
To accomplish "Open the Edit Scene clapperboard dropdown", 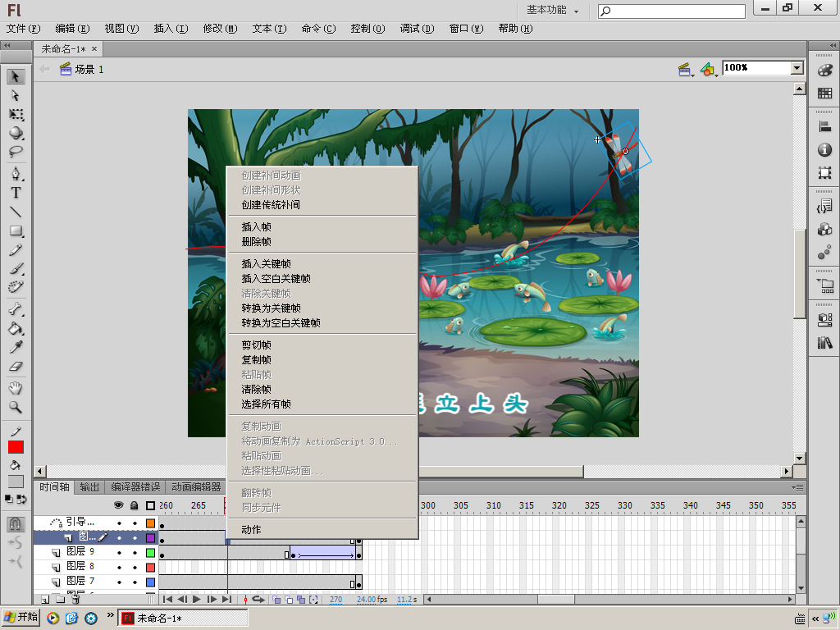I will (685, 69).
